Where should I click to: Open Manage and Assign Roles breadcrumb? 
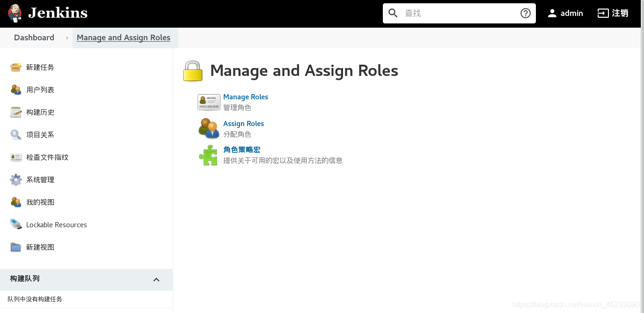[x=124, y=37]
